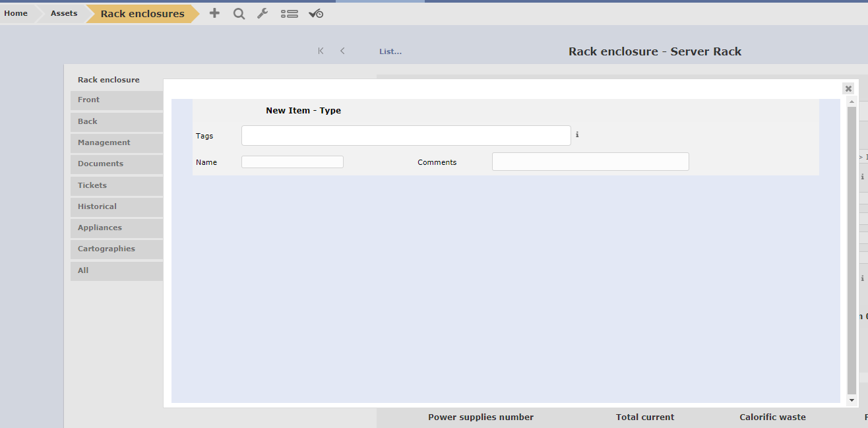The height and width of the screenshot is (428, 868).
Task: Click the dialog vertical scrollbar track
Action: pyautogui.click(x=852, y=251)
